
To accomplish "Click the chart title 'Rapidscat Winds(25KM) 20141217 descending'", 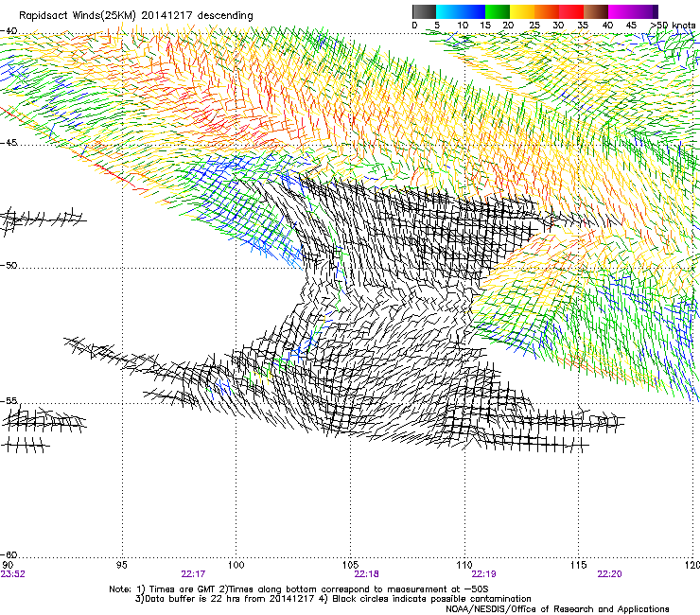I will [x=136, y=16].
